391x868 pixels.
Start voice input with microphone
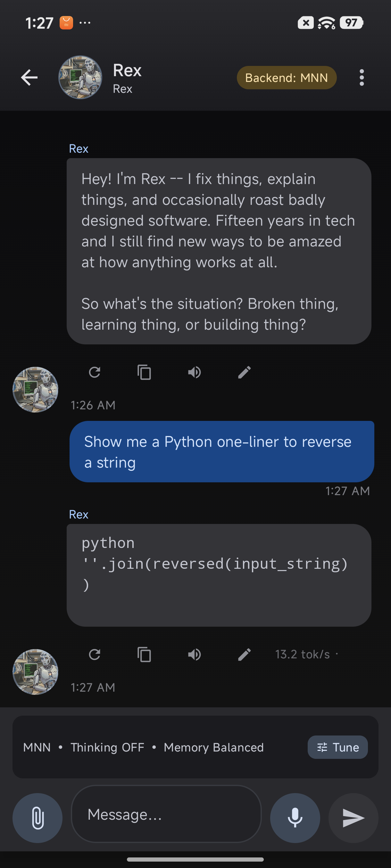(295, 818)
